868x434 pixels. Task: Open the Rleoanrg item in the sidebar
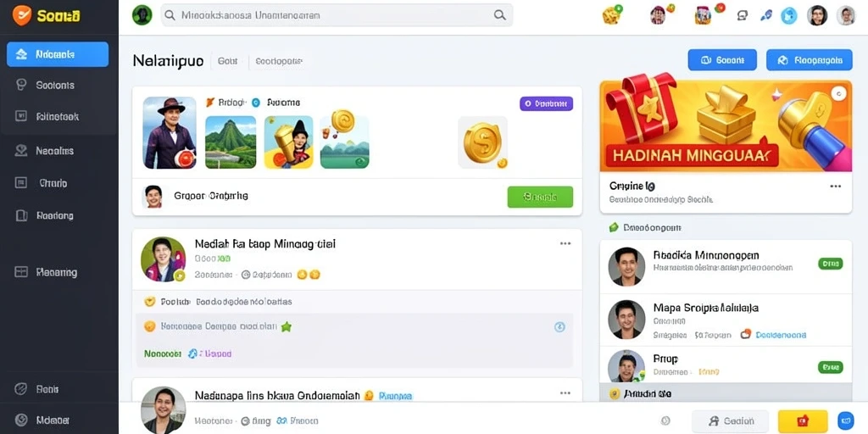(x=58, y=272)
